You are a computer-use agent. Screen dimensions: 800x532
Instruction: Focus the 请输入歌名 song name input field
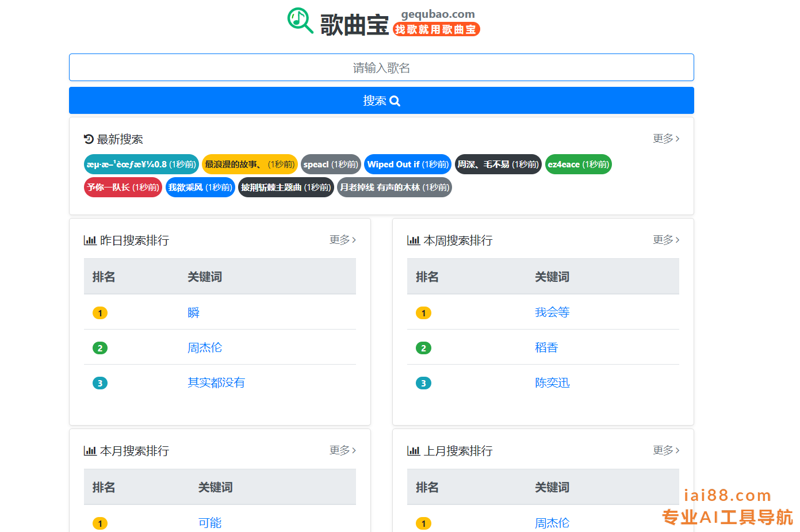(x=381, y=67)
